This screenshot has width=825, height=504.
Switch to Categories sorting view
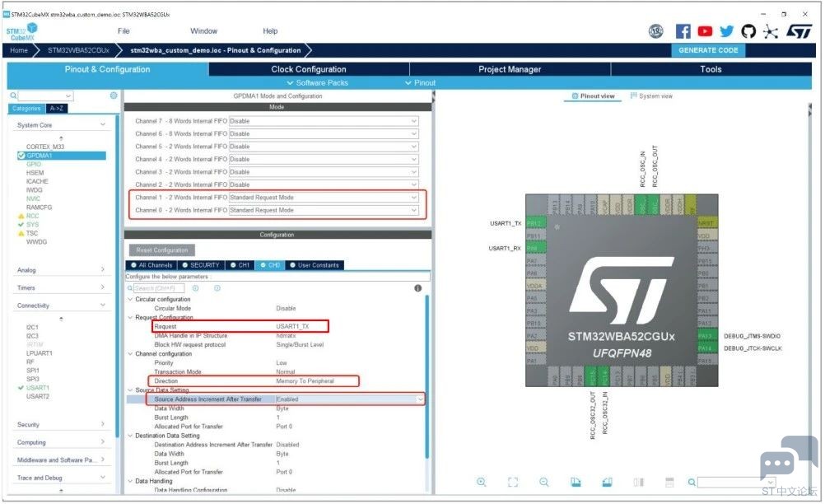(x=26, y=109)
